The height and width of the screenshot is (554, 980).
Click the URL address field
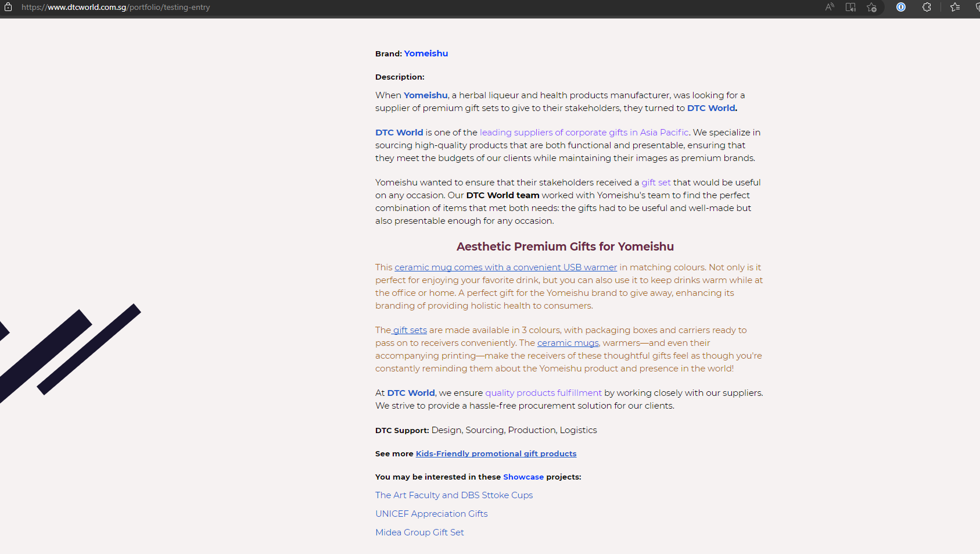coord(116,7)
